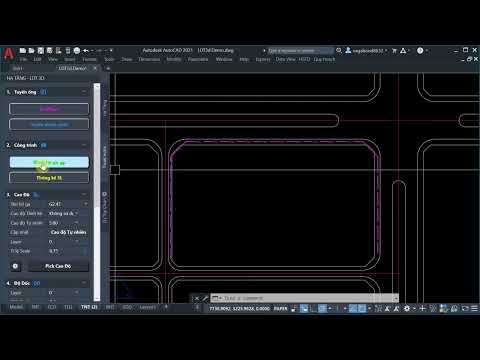Toggle the highlighted grid display button right of PAPER

tap(304, 308)
